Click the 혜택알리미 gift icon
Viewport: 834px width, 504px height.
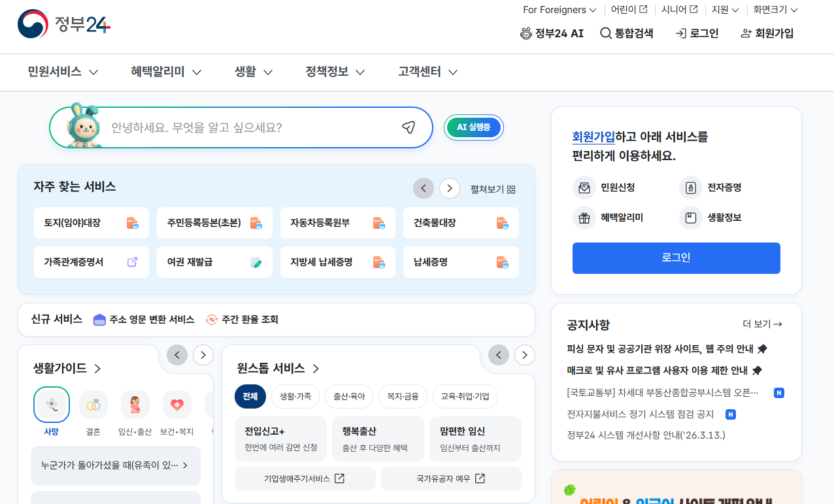coord(584,218)
